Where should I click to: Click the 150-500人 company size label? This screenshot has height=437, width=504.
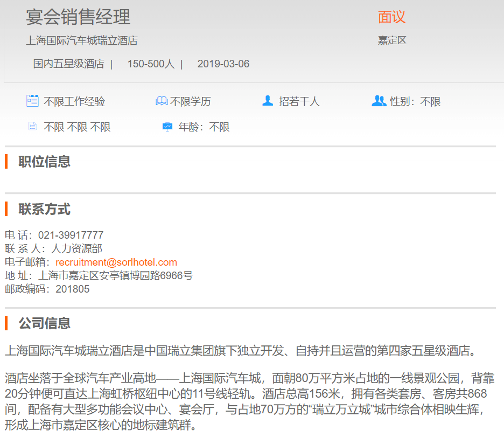click(x=151, y=64)
